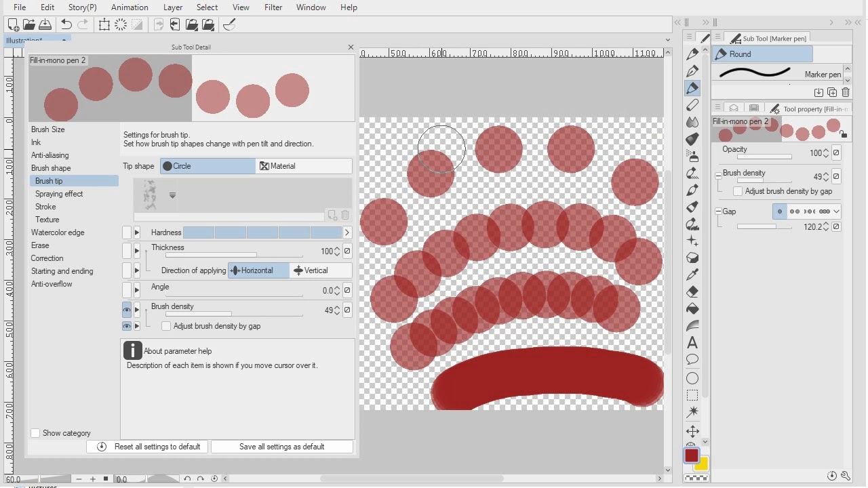Viewport: 868px width, 488px height.
Task: Click the Undo arrow icon
Action: (66, 24)
